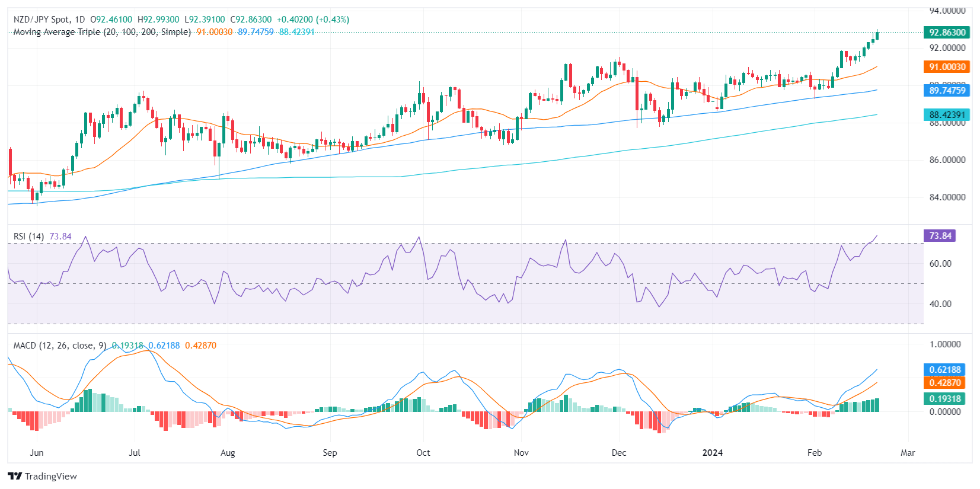Click the Oct label on time axis
Screen dimensions: 980x489
point(423,453)
